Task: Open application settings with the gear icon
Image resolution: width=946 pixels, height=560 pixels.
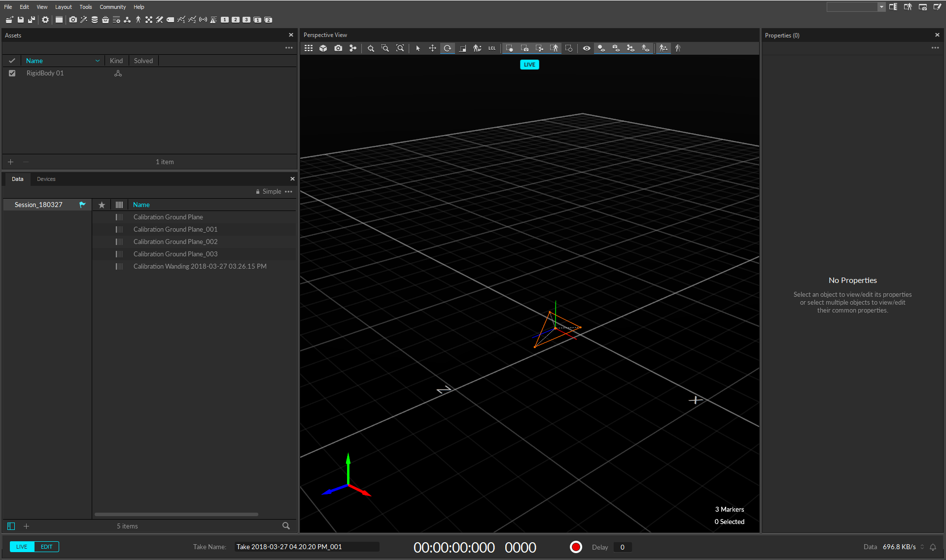Action: [45, 20]
